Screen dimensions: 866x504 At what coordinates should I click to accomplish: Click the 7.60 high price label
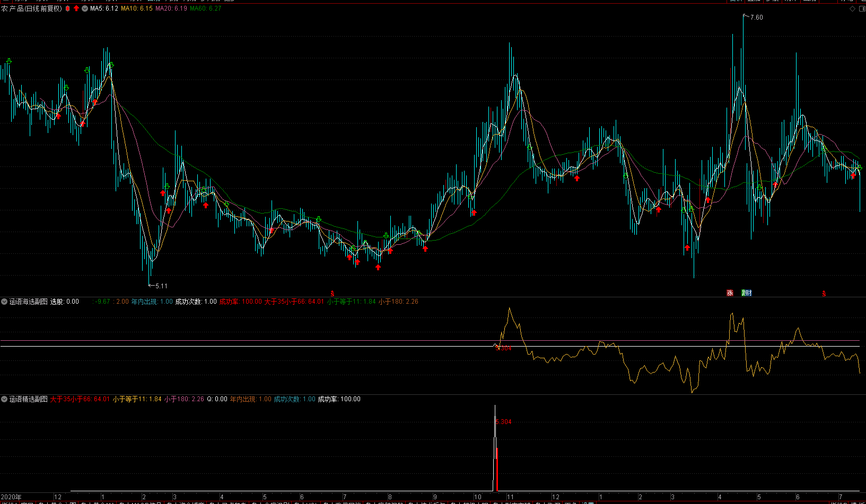tap(757, 17)
